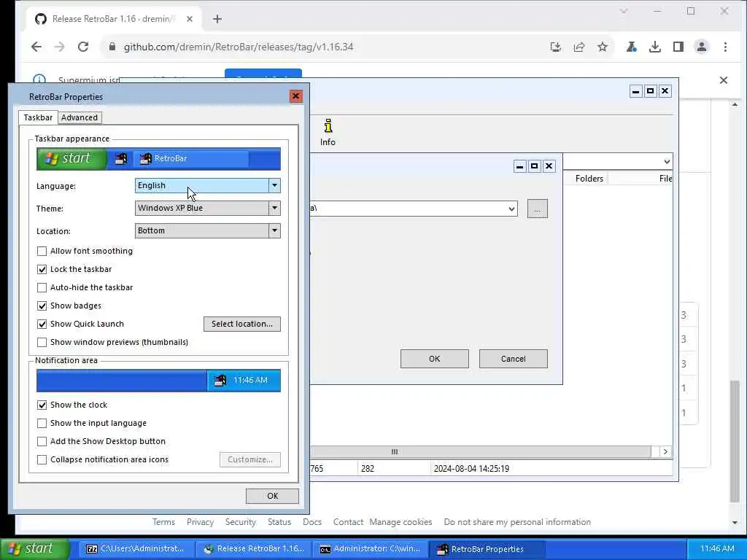The width and height of the screenshot is (747, 560).
Task: Click the taskbar clock showing 11:46 AM
Action: [x=717, y=548]
